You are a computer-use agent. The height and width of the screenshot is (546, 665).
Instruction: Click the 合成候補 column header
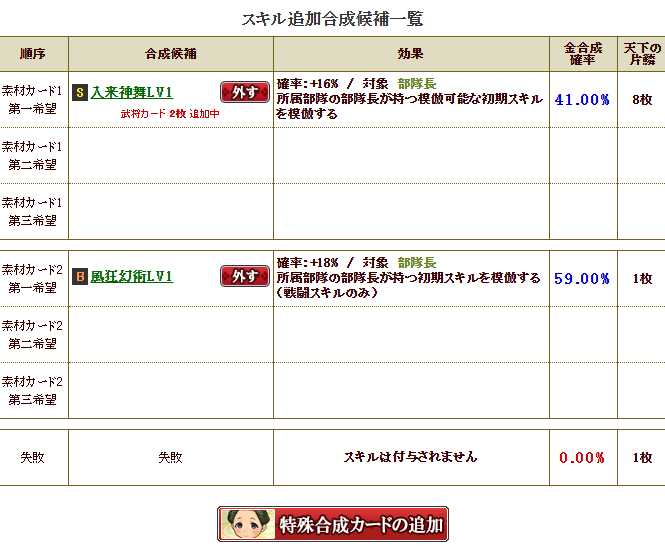[171, 54]
